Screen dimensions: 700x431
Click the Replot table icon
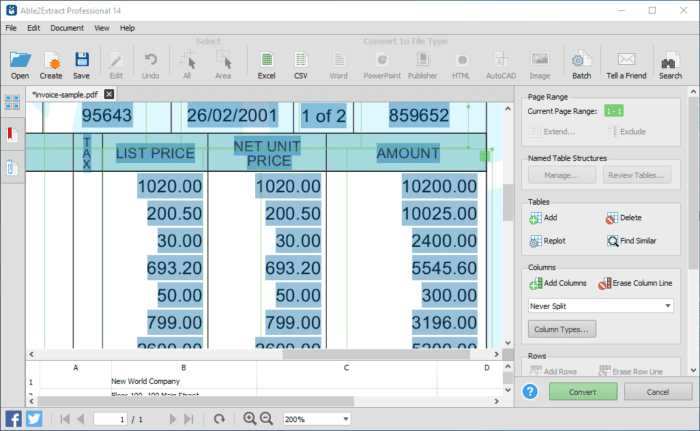click(547, 241)
